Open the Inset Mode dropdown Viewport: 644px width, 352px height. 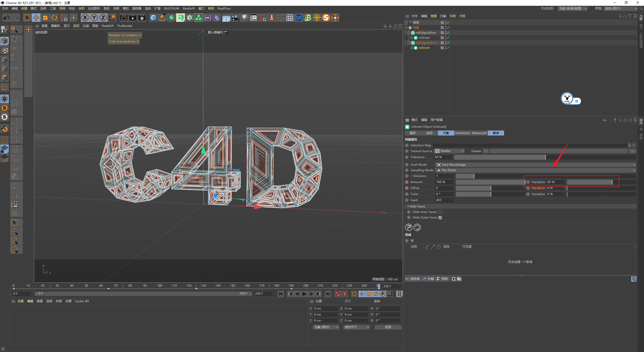(x=535, y=165)
